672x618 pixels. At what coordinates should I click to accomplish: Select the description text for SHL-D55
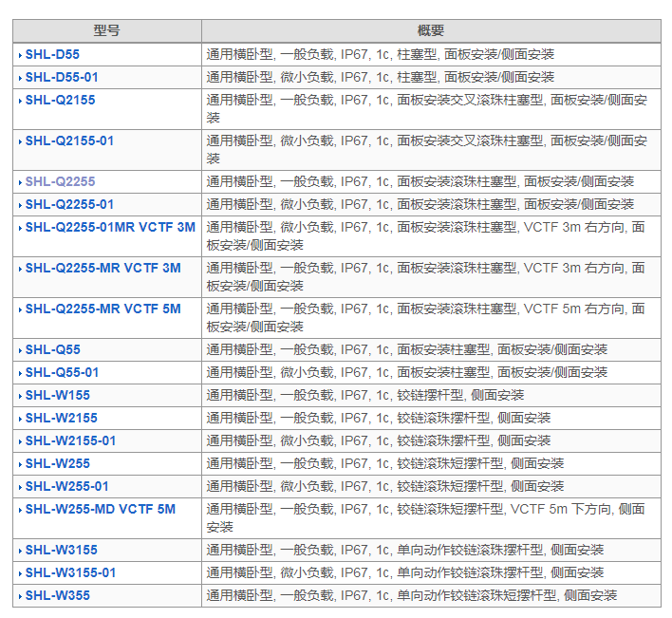[381, 54]
